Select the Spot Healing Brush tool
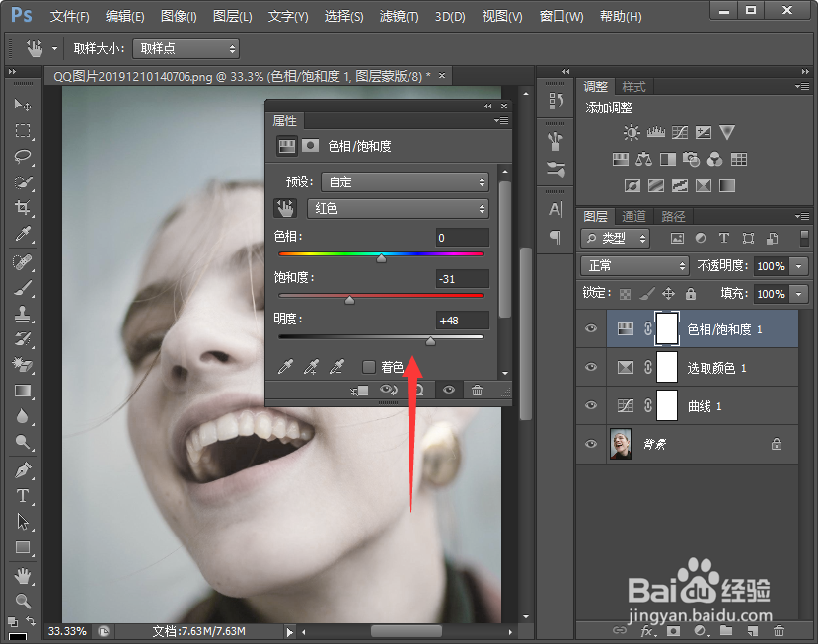Screen dimensions: 818x644 point(23,262)
